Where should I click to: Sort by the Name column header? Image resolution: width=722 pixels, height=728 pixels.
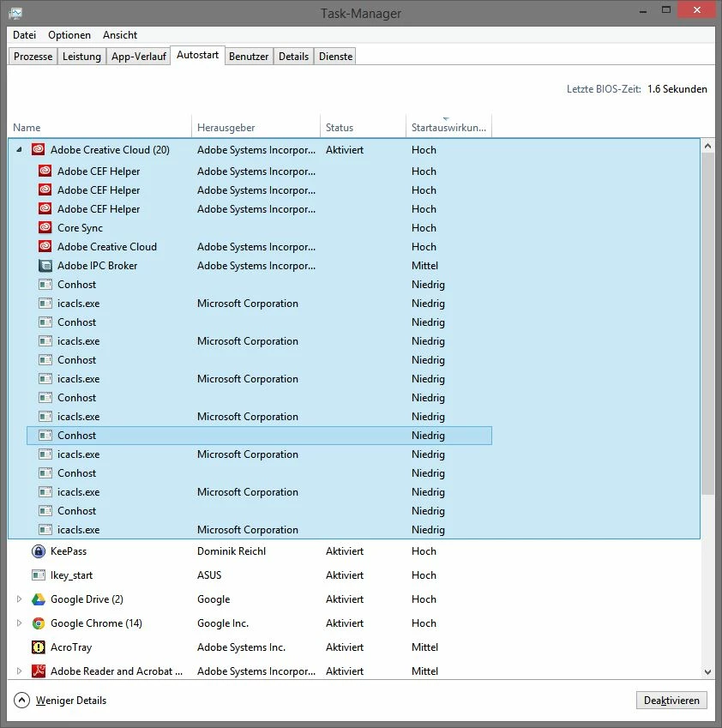click(x=99, y=127)
